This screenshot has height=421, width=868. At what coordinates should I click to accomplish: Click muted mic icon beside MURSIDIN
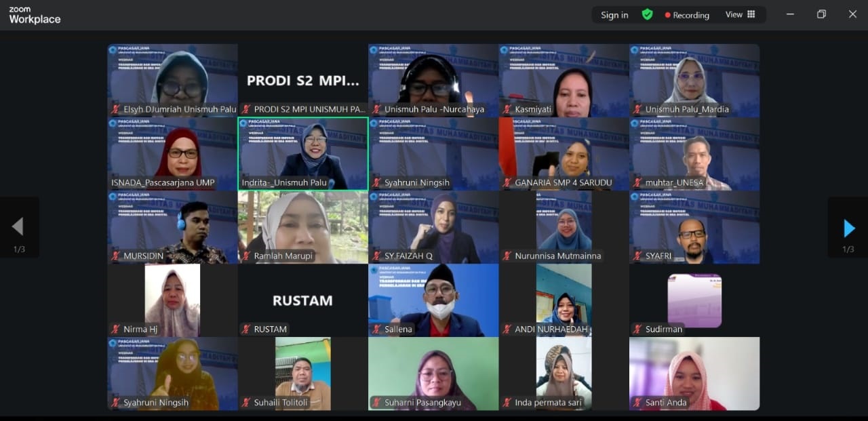(116, 256)
